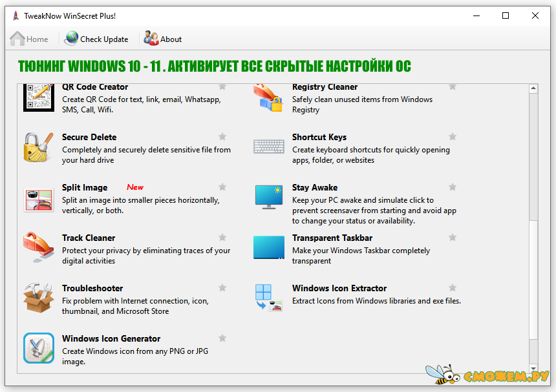
Task: Open the Split Image title
Action: (85, 187)
